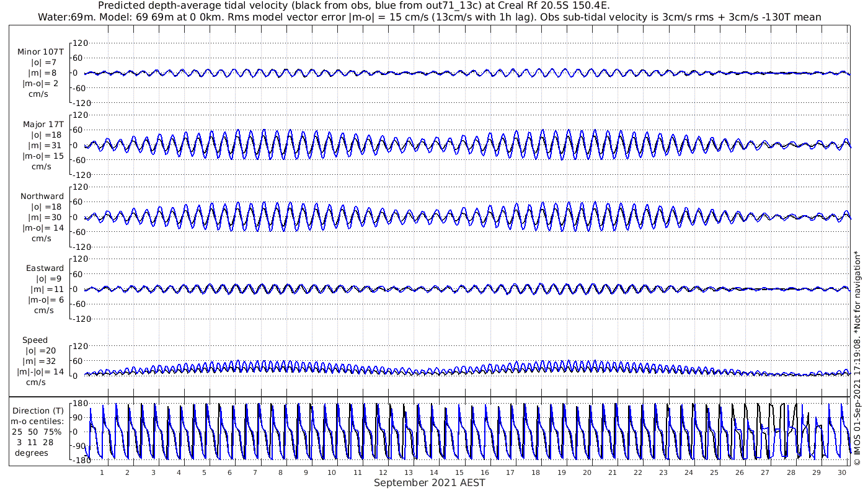The width and height of the screenshot is (868, 496).
Task: Select the '|m-o|= 2' error in Minor panel
Action: point(42,84)
